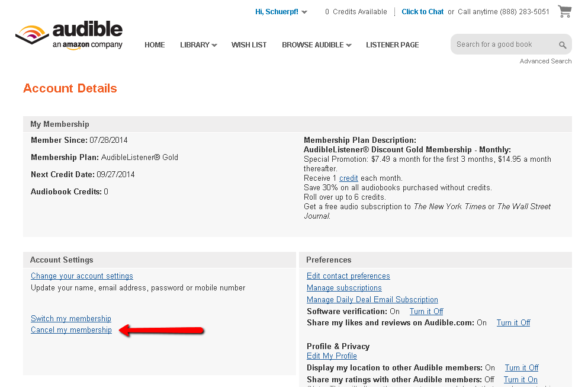The image size is (588, 387).
Task: Open the credit link in plan description
Action: (x=348, y=178)
